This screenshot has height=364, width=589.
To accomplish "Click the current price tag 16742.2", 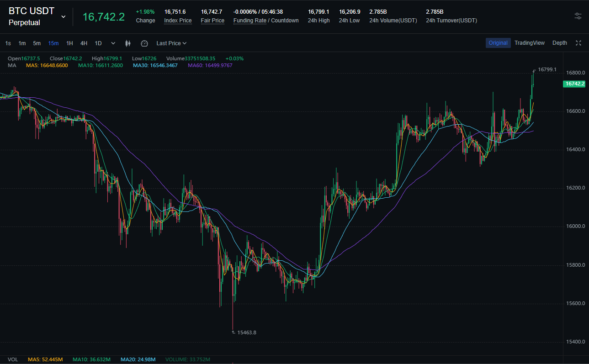I will (575, 84).
